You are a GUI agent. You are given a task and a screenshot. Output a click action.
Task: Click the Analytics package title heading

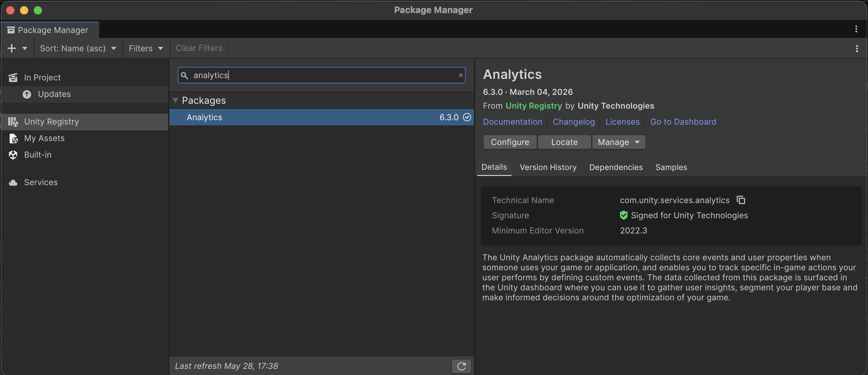(512, 74)
